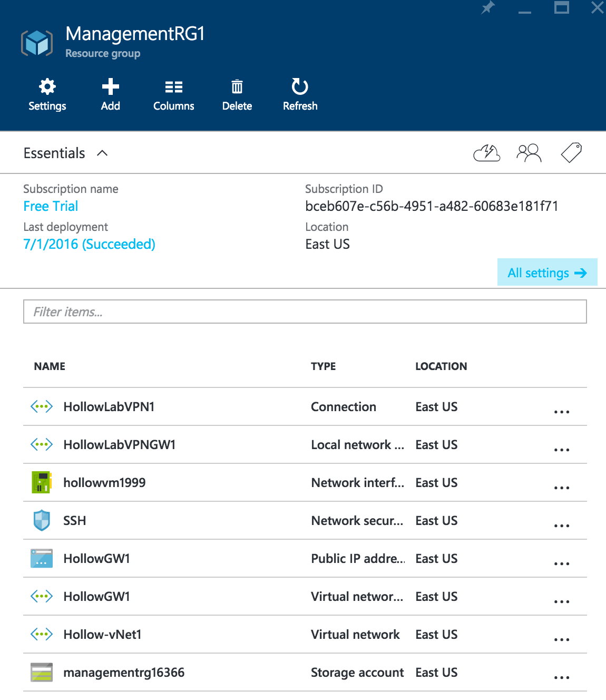Open the Tags icon
Image resolution: width=606 pixels, height=700 pixels.
(x=571, y=153)
